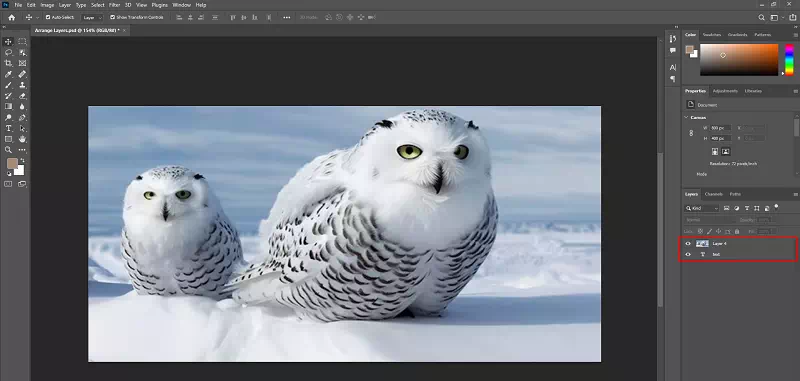Select the Healing Brush tool
800x381 pixels.
tap(22, 74)
